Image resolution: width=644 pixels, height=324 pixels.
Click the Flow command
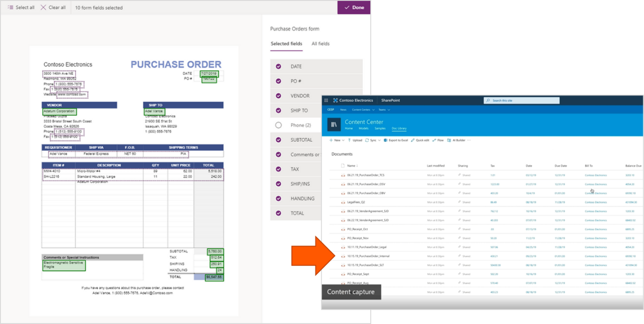(438, 140)
